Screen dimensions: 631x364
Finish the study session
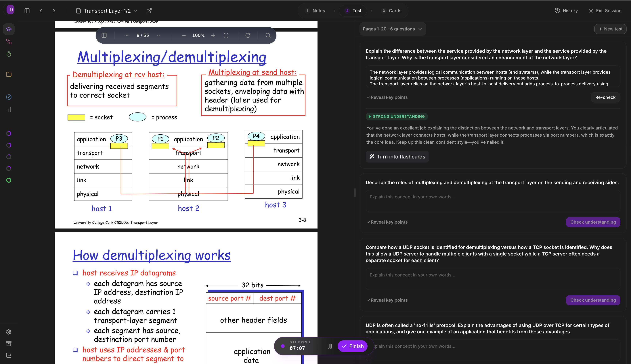(x=353, y=346)
